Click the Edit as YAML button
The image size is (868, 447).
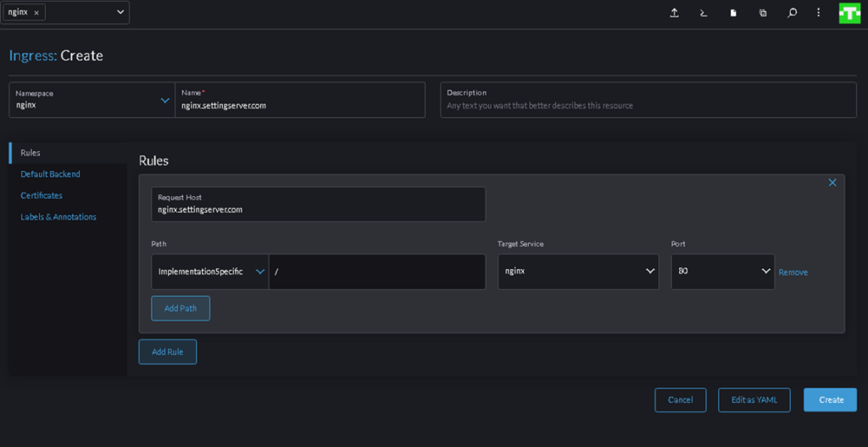click(754, 400)
